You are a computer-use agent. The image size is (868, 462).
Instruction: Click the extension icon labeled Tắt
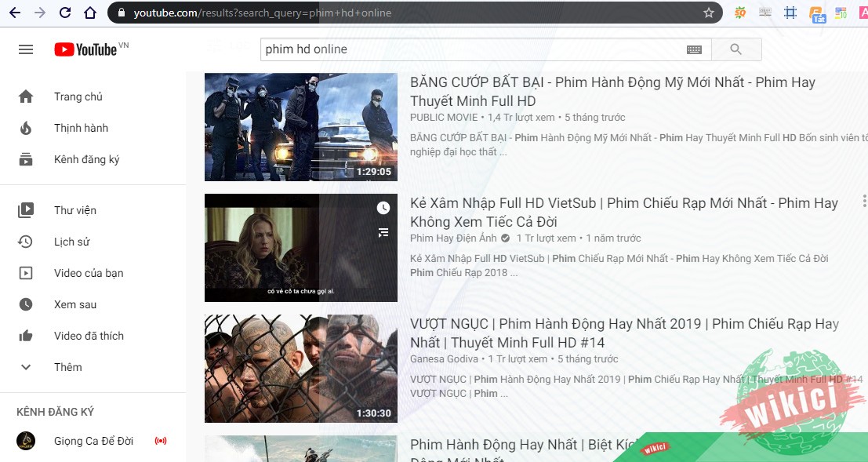816,14
